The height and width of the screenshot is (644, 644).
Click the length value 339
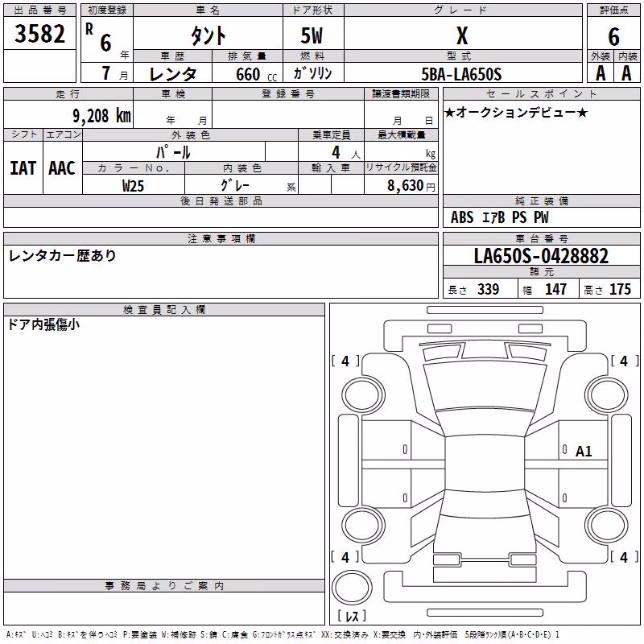pyautogui.click(x=488, y=290)
